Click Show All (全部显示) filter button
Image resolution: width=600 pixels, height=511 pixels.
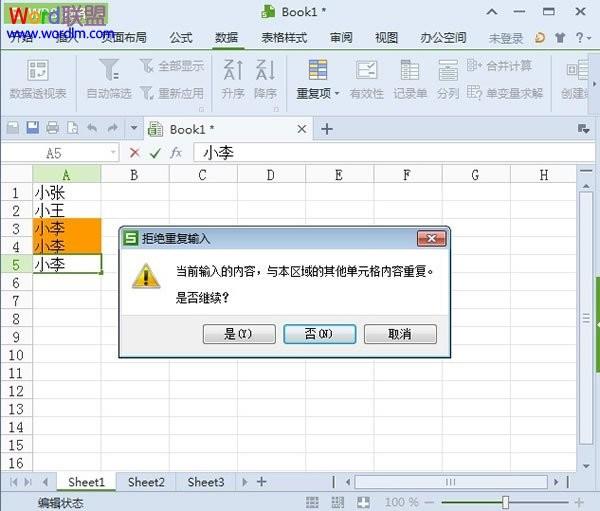coord(172,66)
